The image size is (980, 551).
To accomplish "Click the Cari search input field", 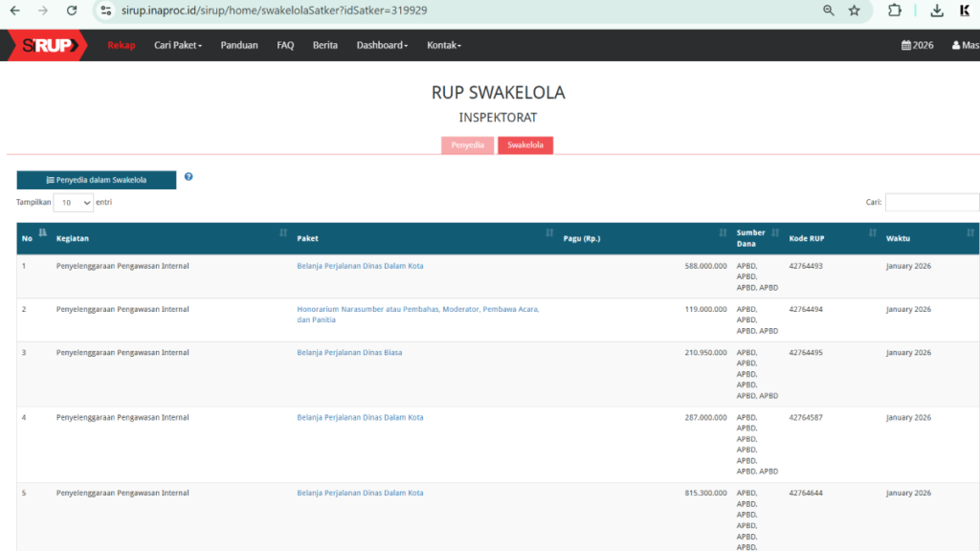I will [931, 203].
